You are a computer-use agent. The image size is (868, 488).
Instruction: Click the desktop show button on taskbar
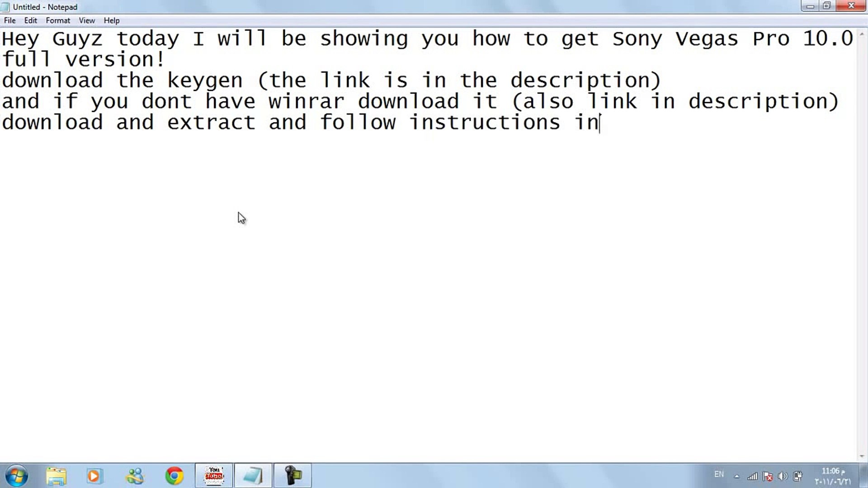click(864, 475)
